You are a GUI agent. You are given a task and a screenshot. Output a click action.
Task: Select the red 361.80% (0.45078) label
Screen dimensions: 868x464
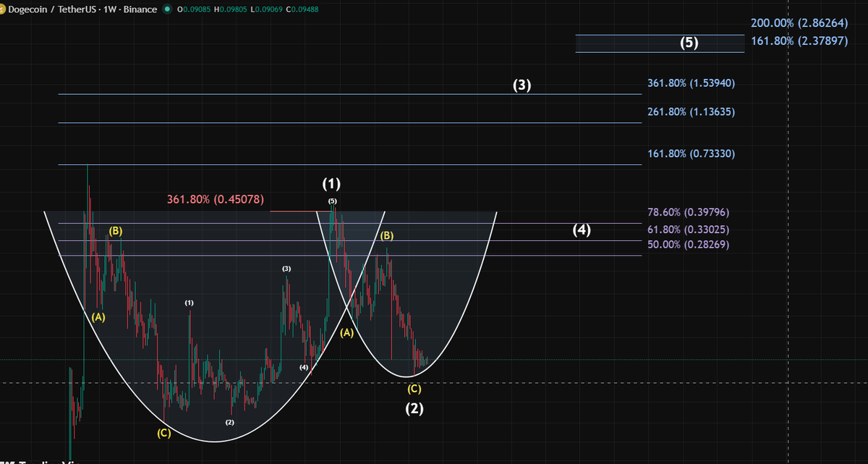coord(215,199)
